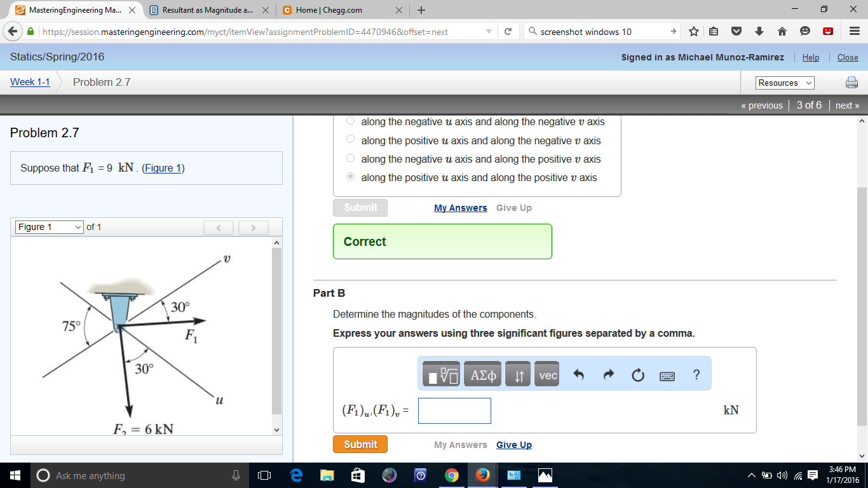Click inside the (F1)u,(F1)v answer field

pyautogui.click(x=454, y=410)
